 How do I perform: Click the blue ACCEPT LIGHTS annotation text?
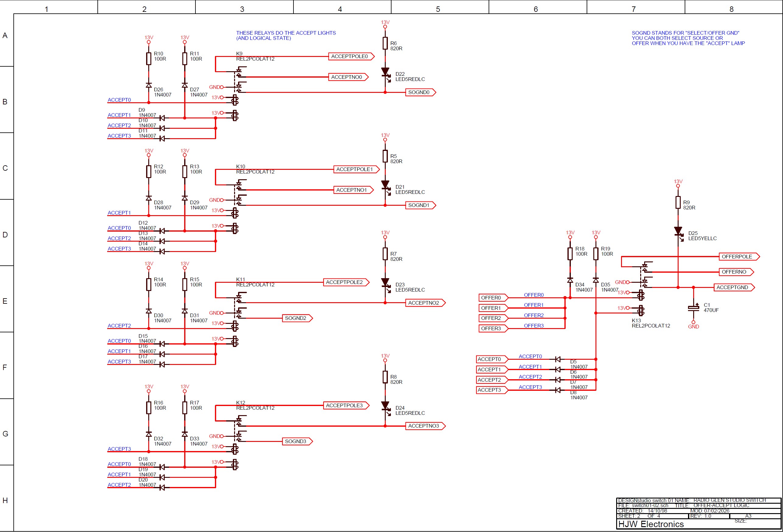pos(286,35)
